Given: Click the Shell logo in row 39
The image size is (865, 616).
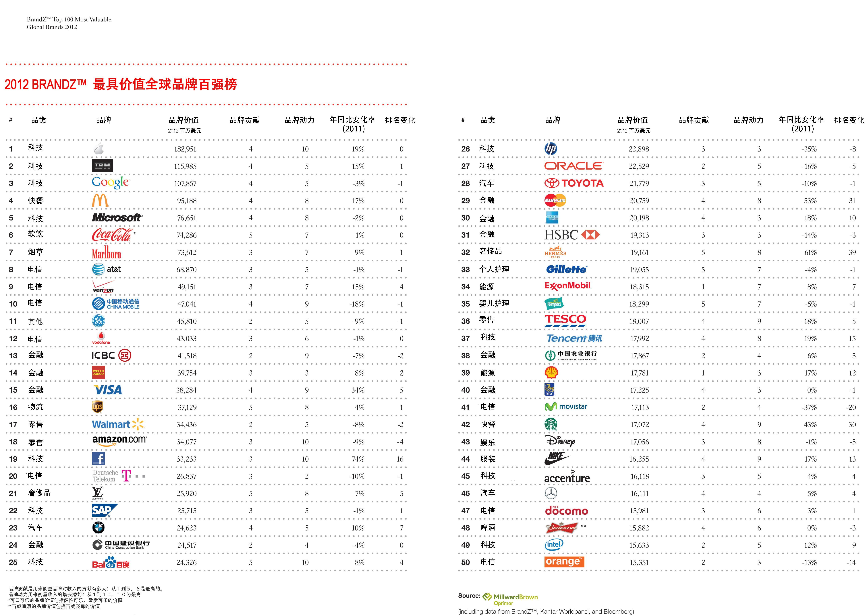Looking at the screenshot, I should [551, 372].
